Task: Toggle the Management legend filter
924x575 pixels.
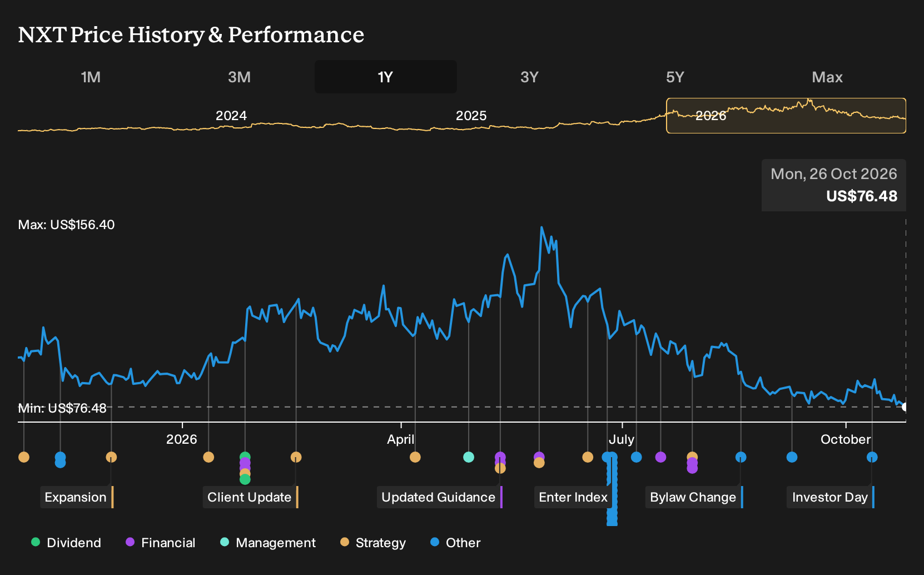Action: pos(268,543)
